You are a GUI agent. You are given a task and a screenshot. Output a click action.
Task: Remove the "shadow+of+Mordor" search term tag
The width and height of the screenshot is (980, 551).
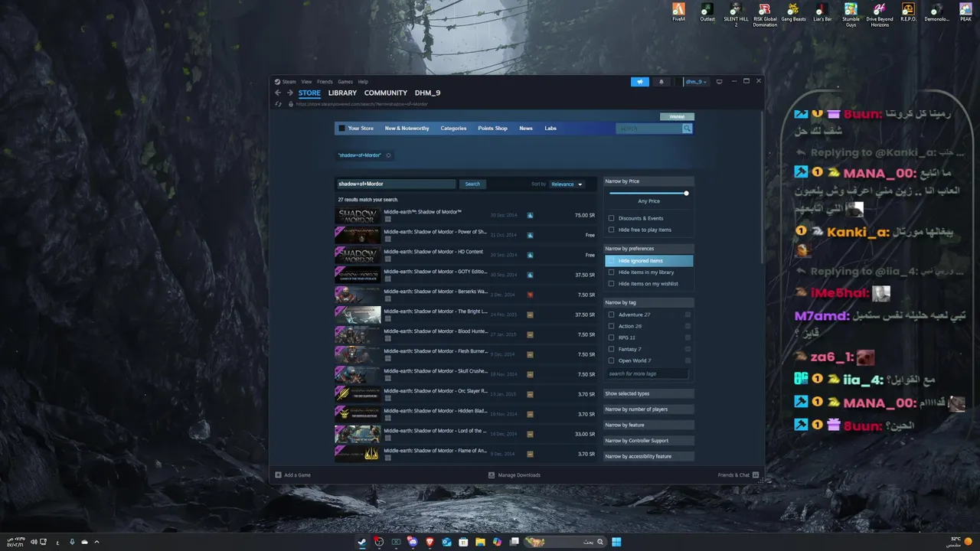pos(388,155)
